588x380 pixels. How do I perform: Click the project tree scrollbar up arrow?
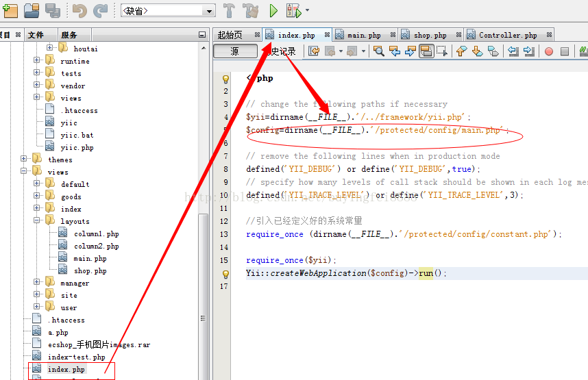coord(204,48)
